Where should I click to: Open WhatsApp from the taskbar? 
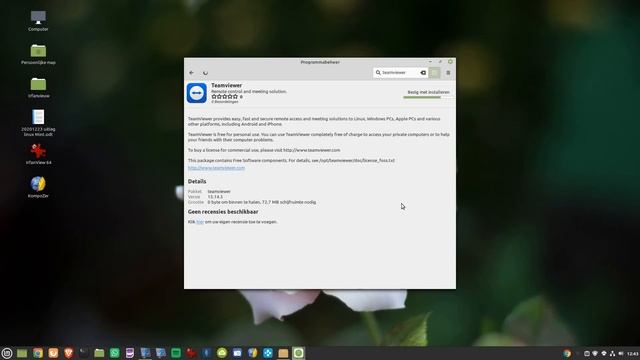(x=115, y=353)
